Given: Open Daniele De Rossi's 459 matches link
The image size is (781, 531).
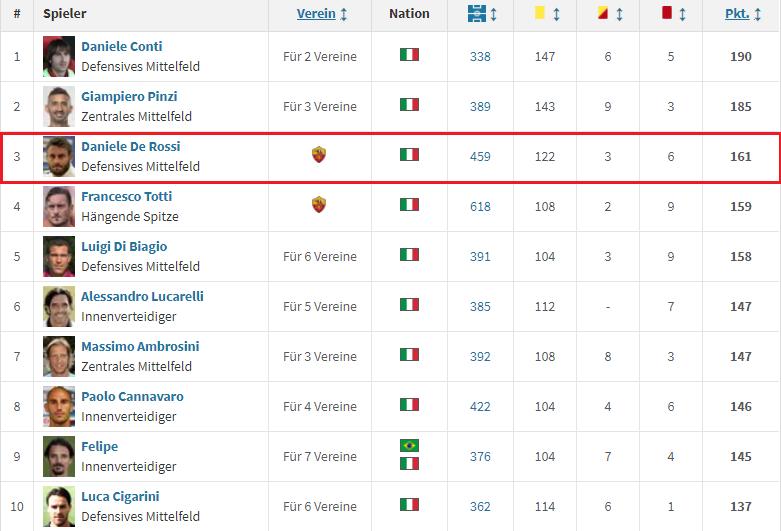Looking at the screenshot, I should [480, 156].
